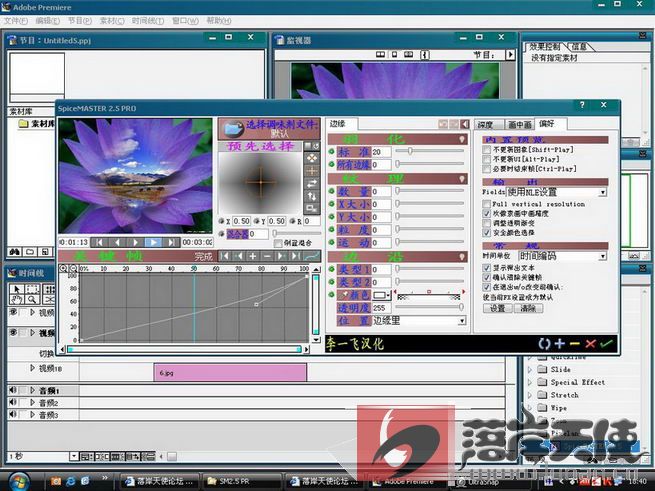Click the crosshair center icon beside gradient preview
The width and height of the screenshot is (655, 491).
coord(312,171)
